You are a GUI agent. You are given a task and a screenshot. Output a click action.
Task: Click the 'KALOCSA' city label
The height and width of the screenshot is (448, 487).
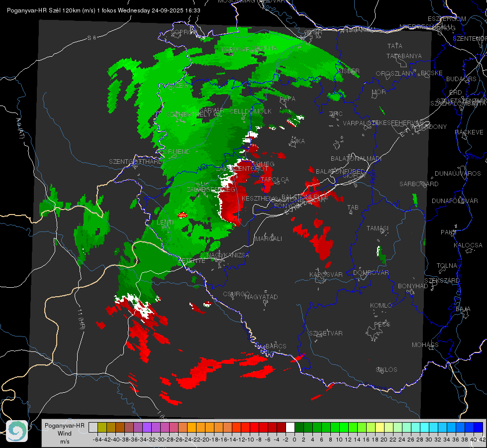point(468,245)
